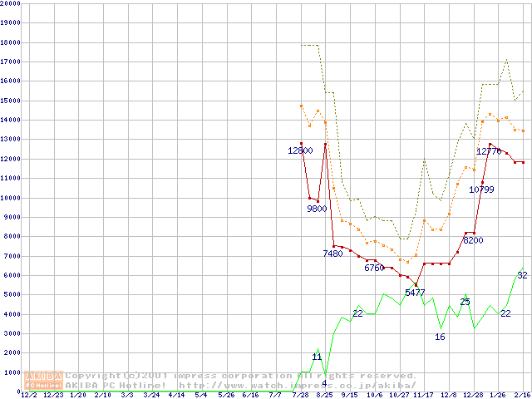This screenshot has height=399, width=532.
Task: Click the 20000 label on the y-axis
Action: click(11, 4)
